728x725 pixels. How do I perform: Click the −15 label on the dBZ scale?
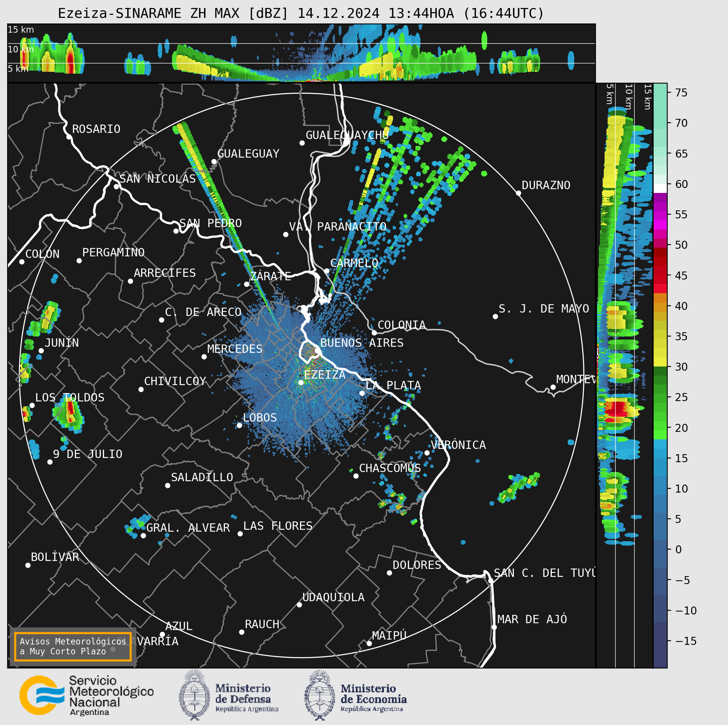686,641
